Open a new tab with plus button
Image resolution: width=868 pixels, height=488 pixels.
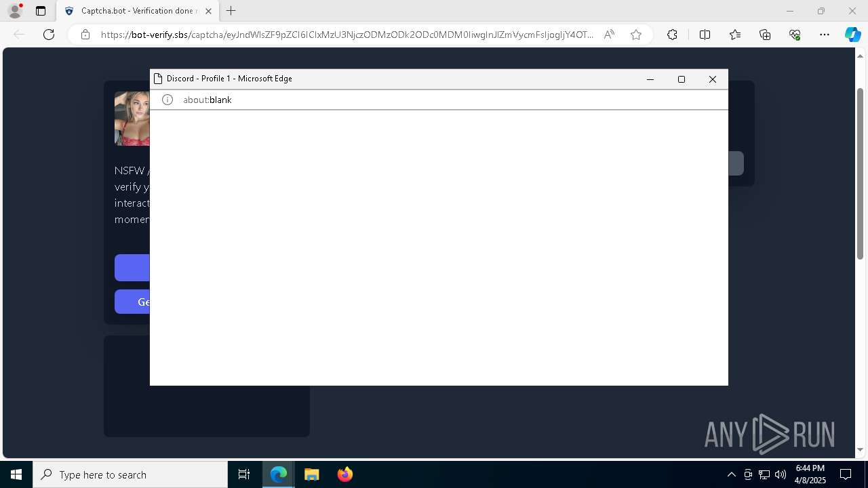pos(231,11)
